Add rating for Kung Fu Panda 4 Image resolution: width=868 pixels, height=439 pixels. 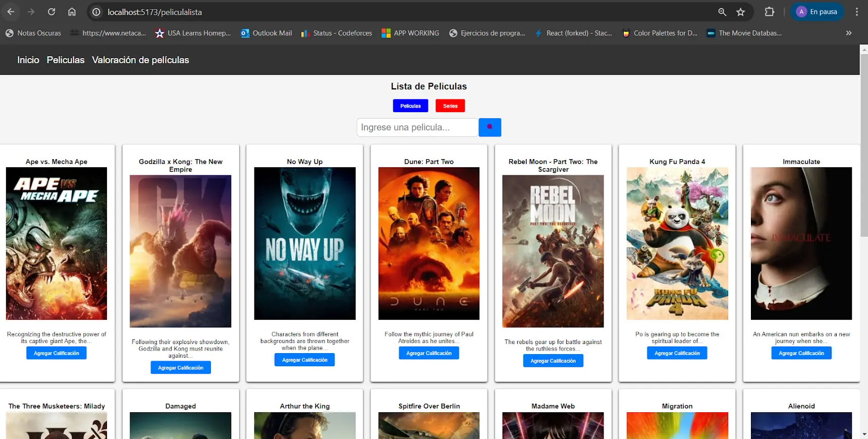(677, 353)
